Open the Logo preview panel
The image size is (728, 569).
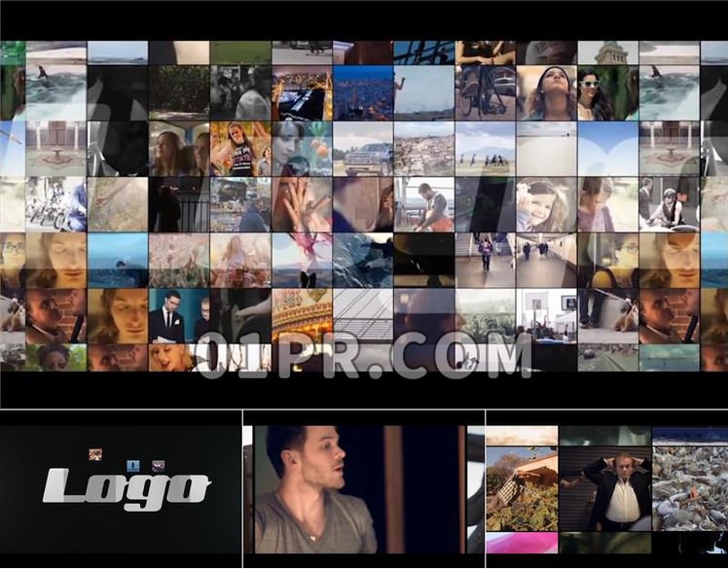[121, 489]
